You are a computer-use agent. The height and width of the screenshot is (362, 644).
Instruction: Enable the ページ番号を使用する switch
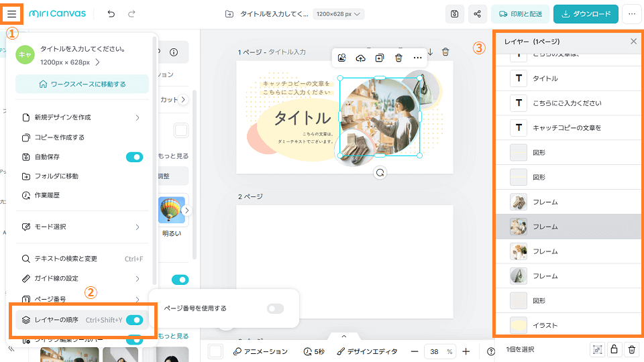point(275,308)
